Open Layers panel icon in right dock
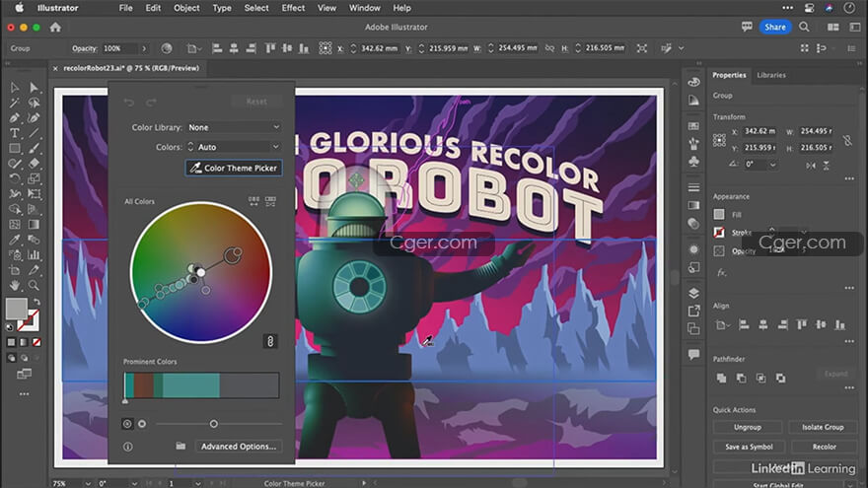This screenshot has width=868, height=488. click(693, 293)
